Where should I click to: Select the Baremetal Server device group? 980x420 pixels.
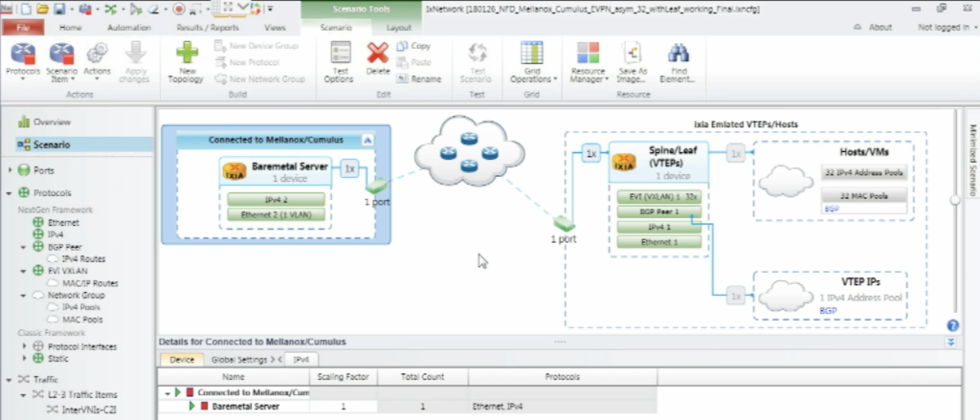276,172
